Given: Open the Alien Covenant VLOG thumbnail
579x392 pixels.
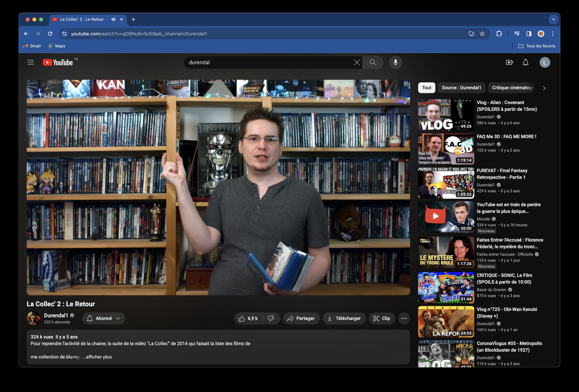Looking at the screenshot, I should coord(446,115).
